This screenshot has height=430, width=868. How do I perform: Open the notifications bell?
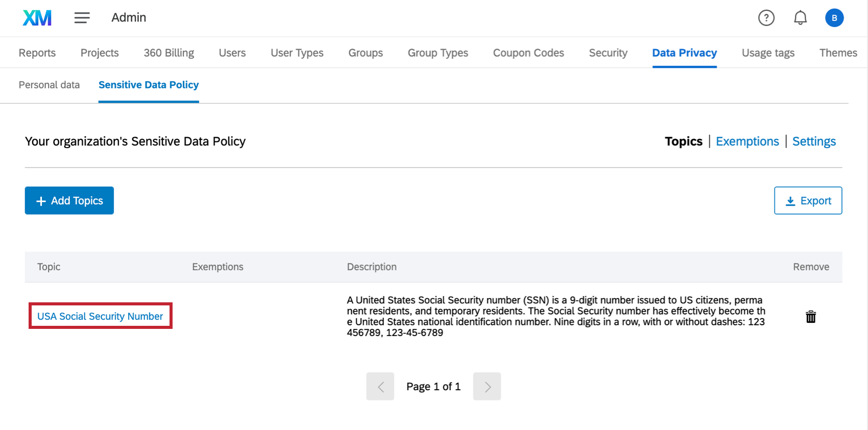[800, 18]
